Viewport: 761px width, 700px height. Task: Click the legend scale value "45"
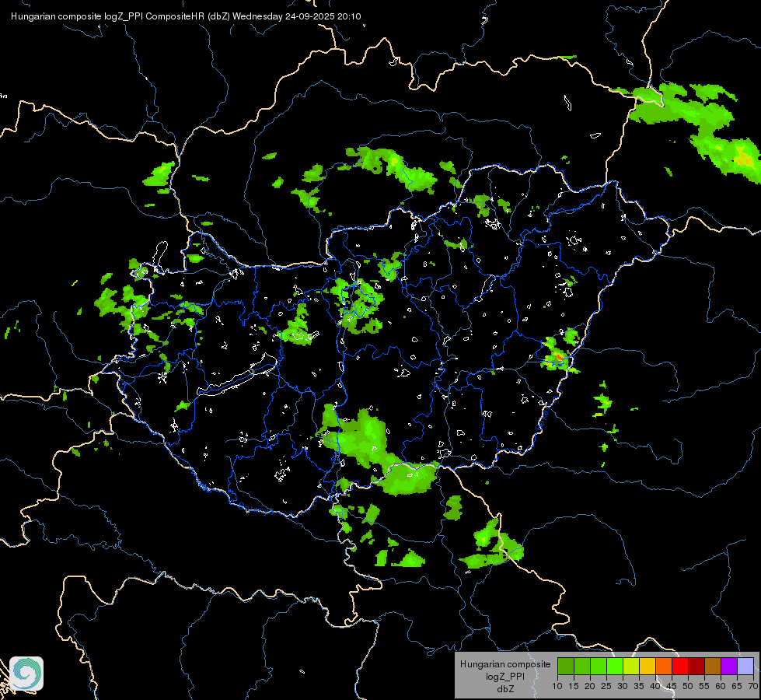671,687
